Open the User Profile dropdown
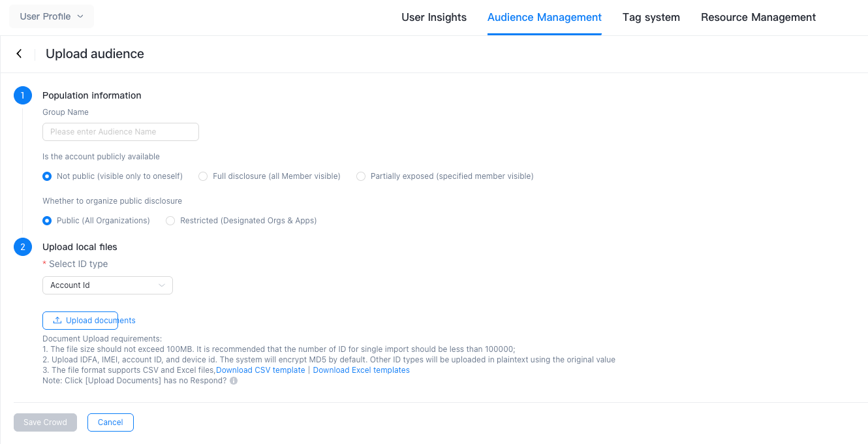 click(x=52, y=16)
